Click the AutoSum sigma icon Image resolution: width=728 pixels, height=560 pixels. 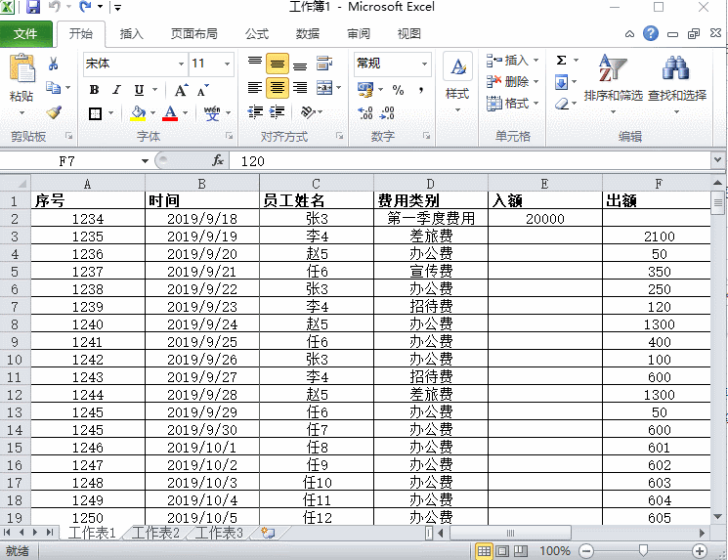(561, 61)
